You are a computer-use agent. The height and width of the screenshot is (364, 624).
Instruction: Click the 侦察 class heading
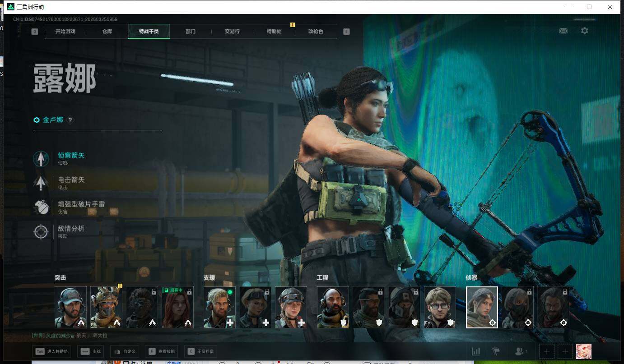pos(472,278)
